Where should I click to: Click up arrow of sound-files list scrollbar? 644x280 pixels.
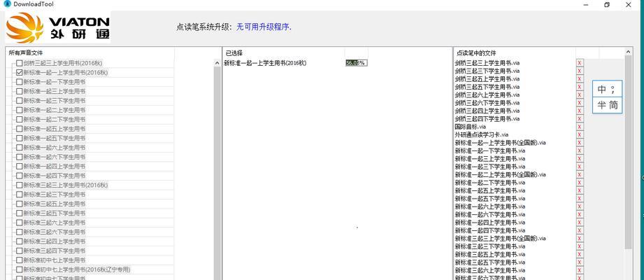click(x=217, y=63)
